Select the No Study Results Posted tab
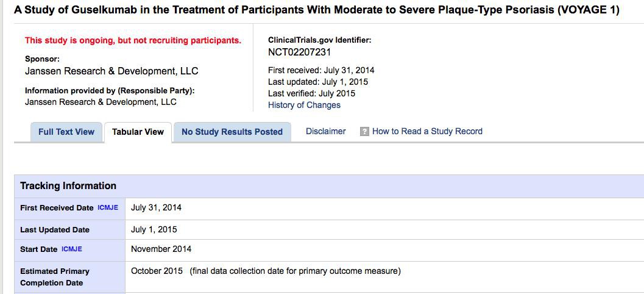This screenshot has width=644, height=294. tap(232, 132)
